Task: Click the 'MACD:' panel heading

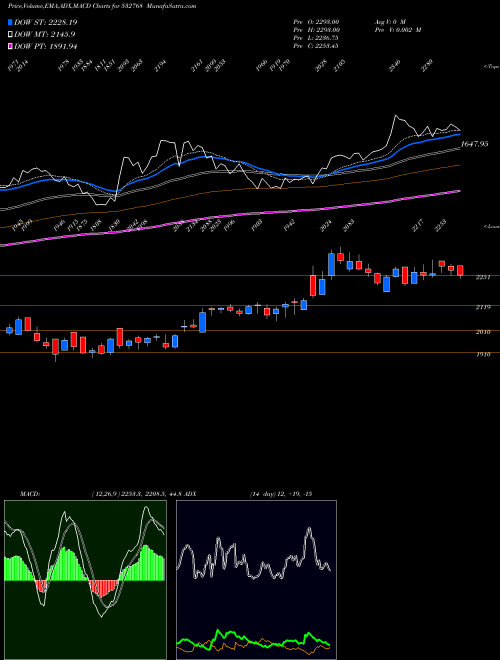Action: [29, 494]
